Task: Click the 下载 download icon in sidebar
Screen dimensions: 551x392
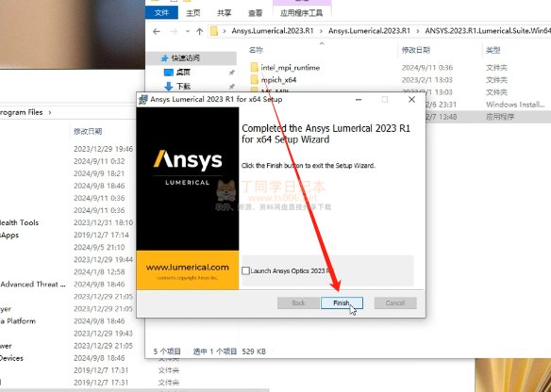Action: (x=169, y=86)
